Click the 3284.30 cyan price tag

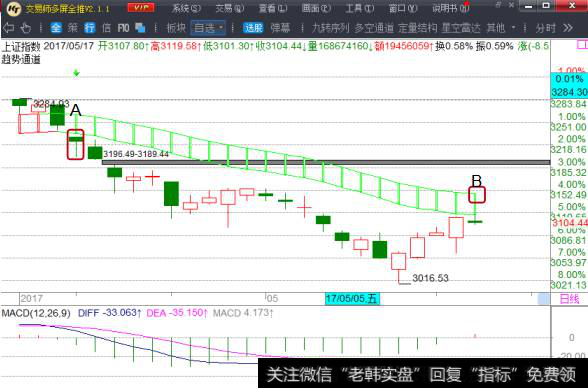coord(568,92)
